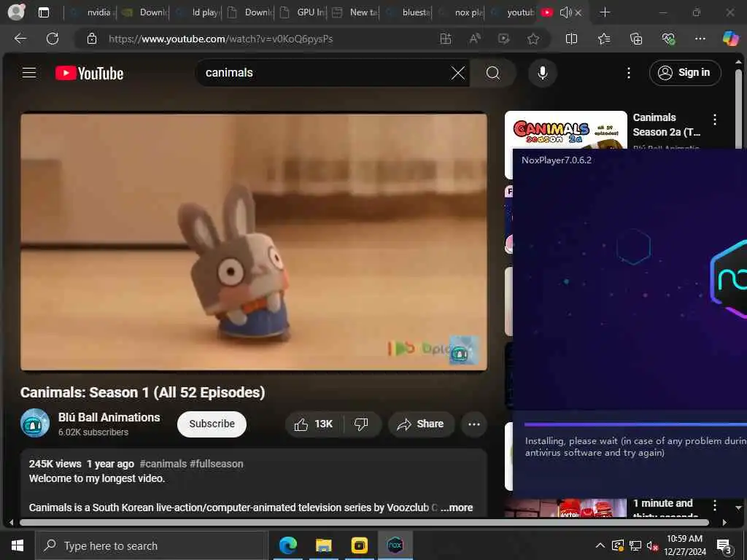Open the Windows Start menu

click(x=18, y=545)
